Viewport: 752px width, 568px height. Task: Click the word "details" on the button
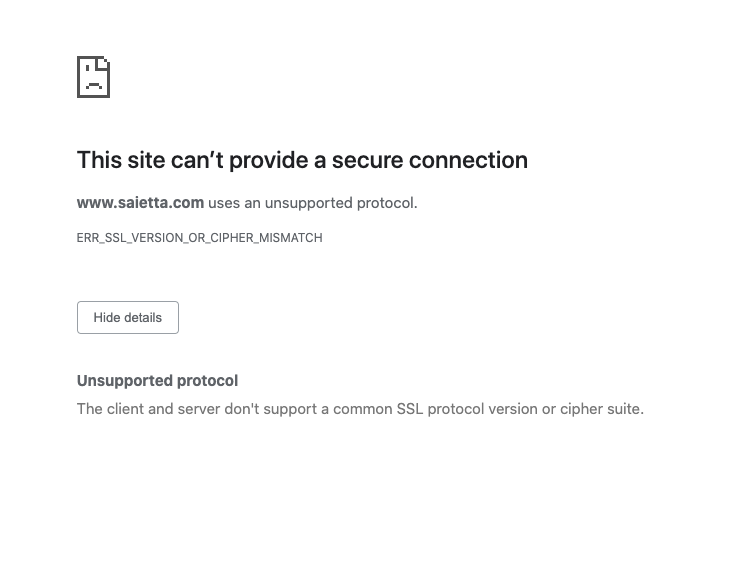[143, 318]
